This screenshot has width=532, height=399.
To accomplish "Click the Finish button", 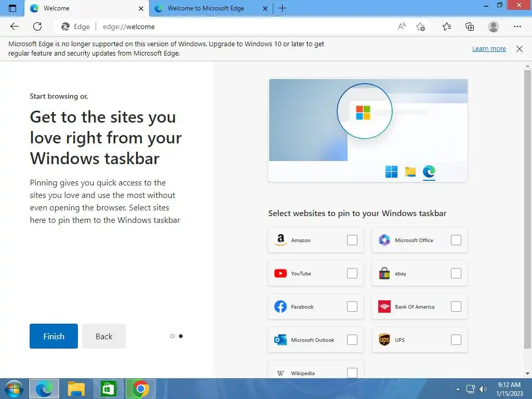I will (54, 336).
